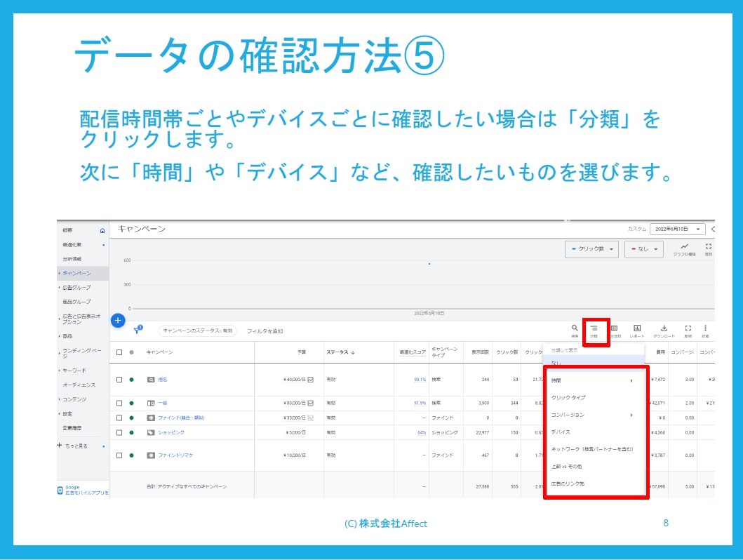
Task: Click the green status dot of ショッピング
Action: click(132, 432)
